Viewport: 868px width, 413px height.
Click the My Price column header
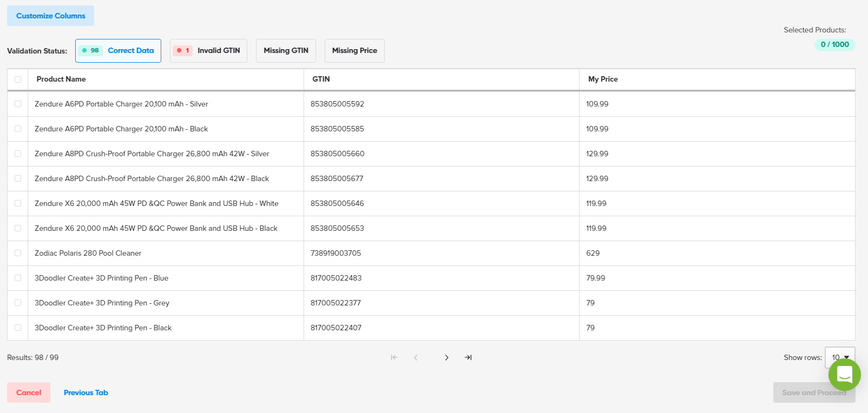point(603,79)
